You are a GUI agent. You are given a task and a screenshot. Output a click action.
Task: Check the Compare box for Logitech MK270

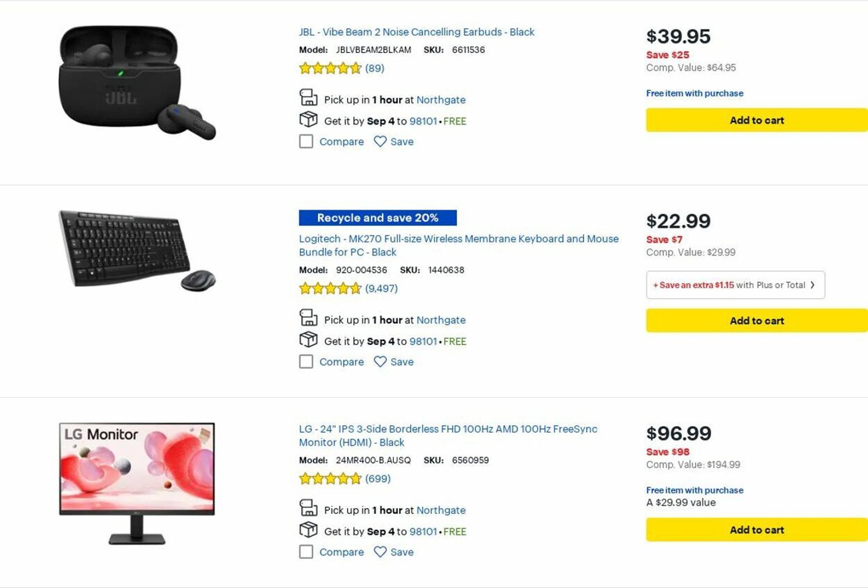[x=306, y=361]
